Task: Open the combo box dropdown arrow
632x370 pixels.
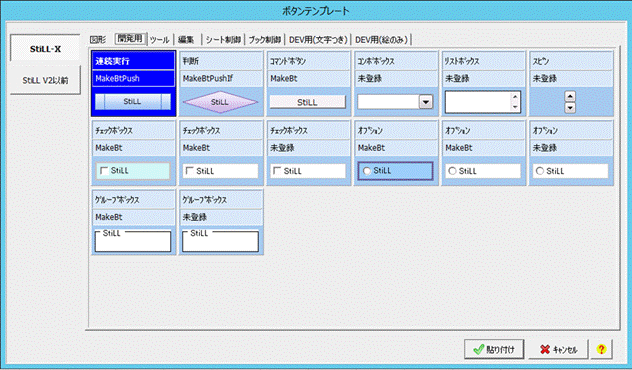Action: click(426, 102)
